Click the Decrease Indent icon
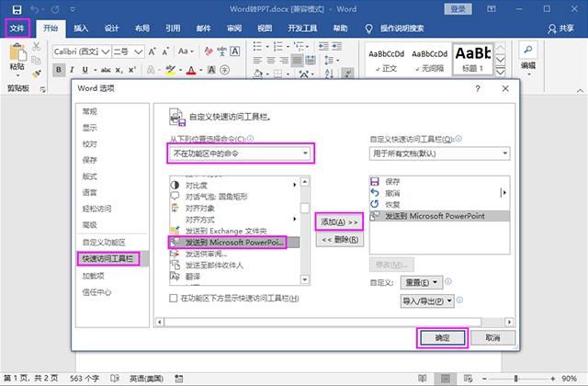The image size is (588, 386). coord(323,46)
